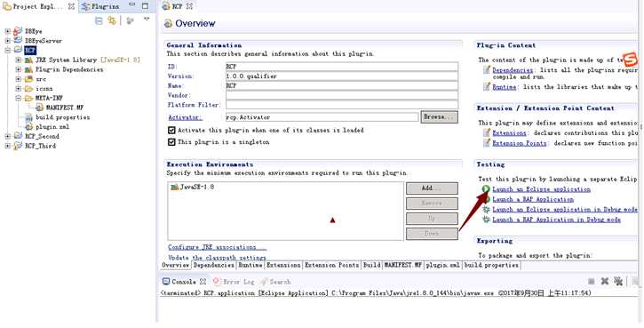Screen dimensions: 644x328
Task: Open the Extension Points link in Content section
Action: [x=520, y=143]
